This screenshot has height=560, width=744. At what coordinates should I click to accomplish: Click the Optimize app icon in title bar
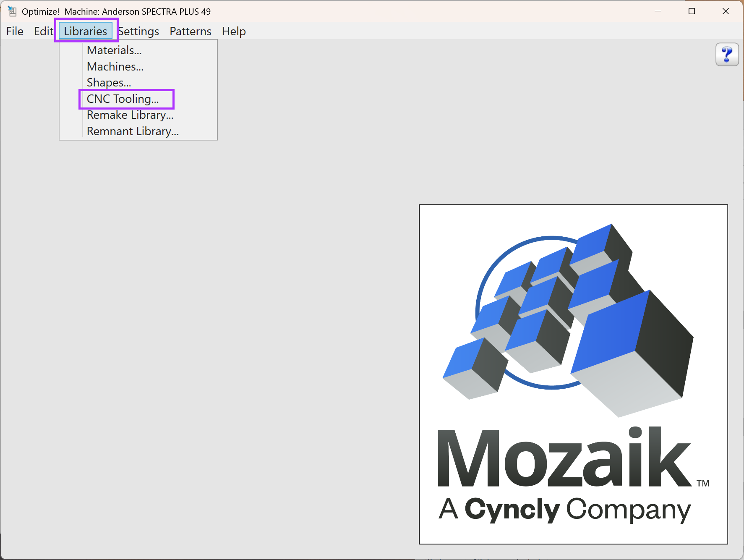(12, 11)
